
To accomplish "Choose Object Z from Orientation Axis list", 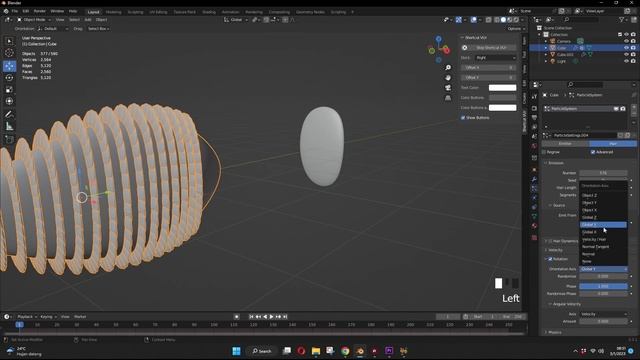I will (603, 195).
